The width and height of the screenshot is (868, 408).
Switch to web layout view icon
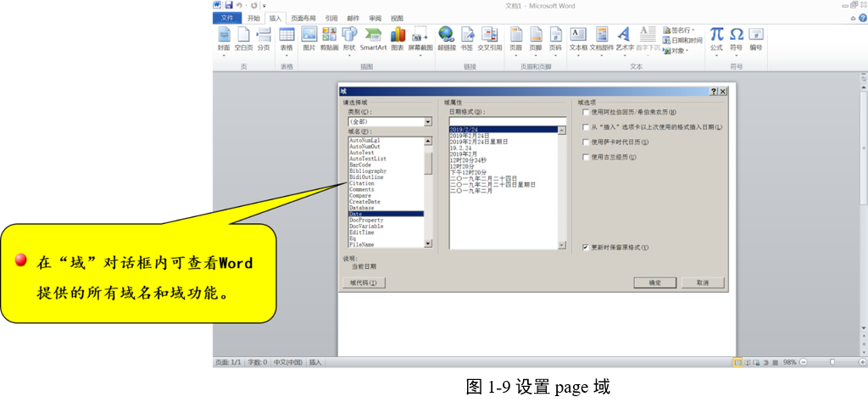tap(755, 362)
